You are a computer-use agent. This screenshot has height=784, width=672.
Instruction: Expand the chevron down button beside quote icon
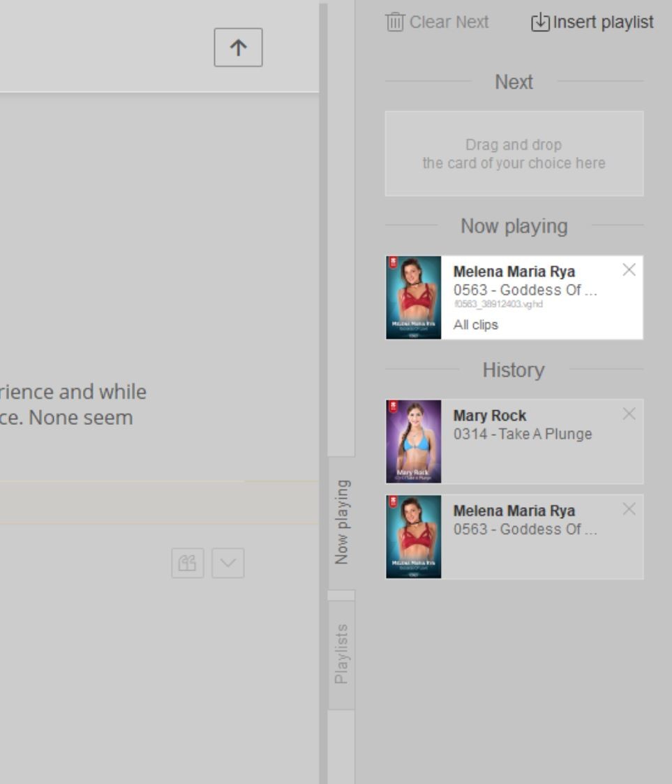tap(228, 563)
